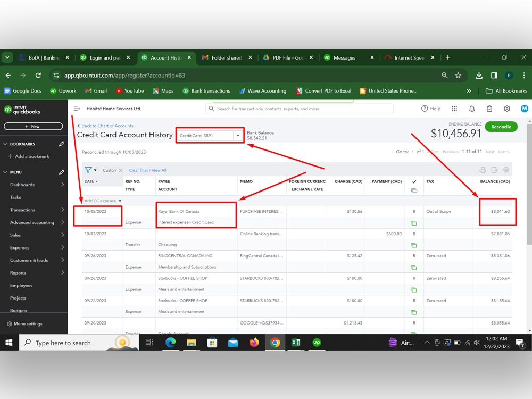The width and height of the screenshot is (532, 399).
Task: Open the apps grid icon
Action: [x=454, y=109]
